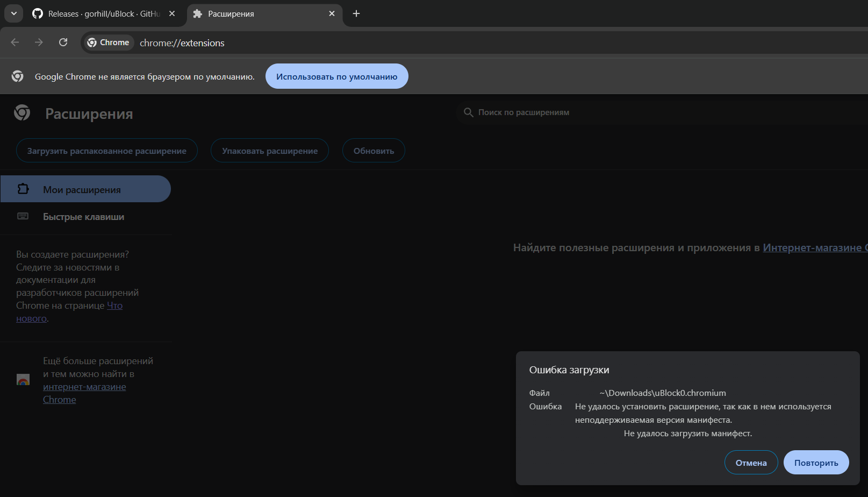868x497 pixels.
Task: Click Отмена in the load error dialog
Action: point(751,463)
